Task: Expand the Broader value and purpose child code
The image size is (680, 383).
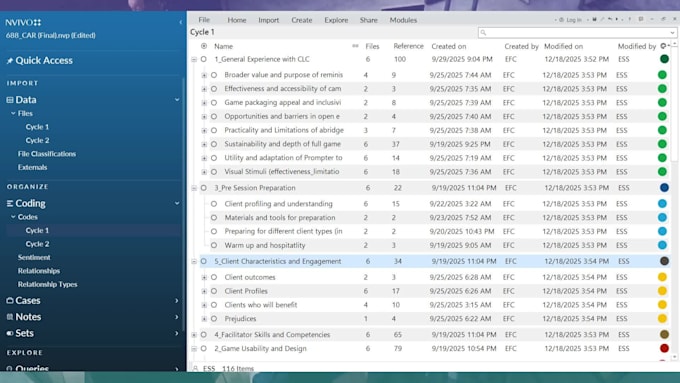Action: point(204,75)
